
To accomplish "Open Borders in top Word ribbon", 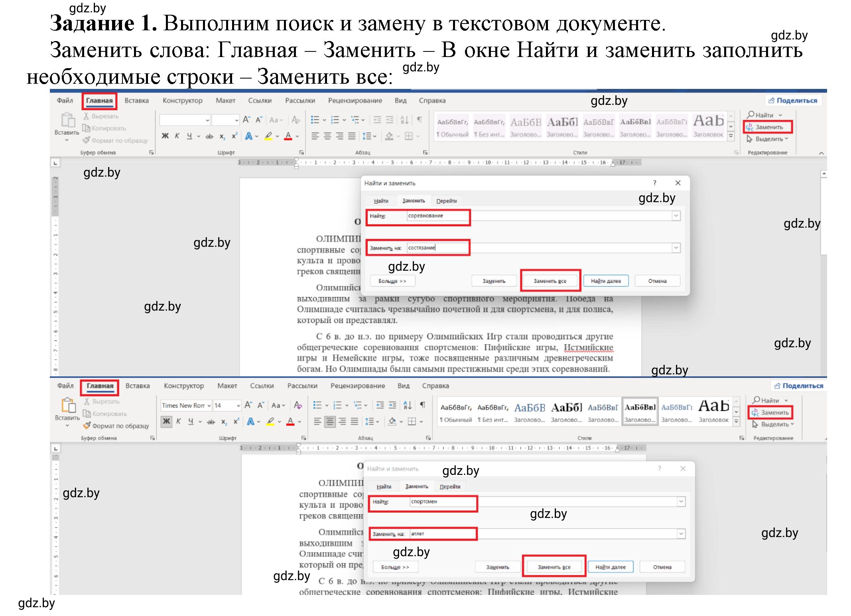I will tap(409, 136).
